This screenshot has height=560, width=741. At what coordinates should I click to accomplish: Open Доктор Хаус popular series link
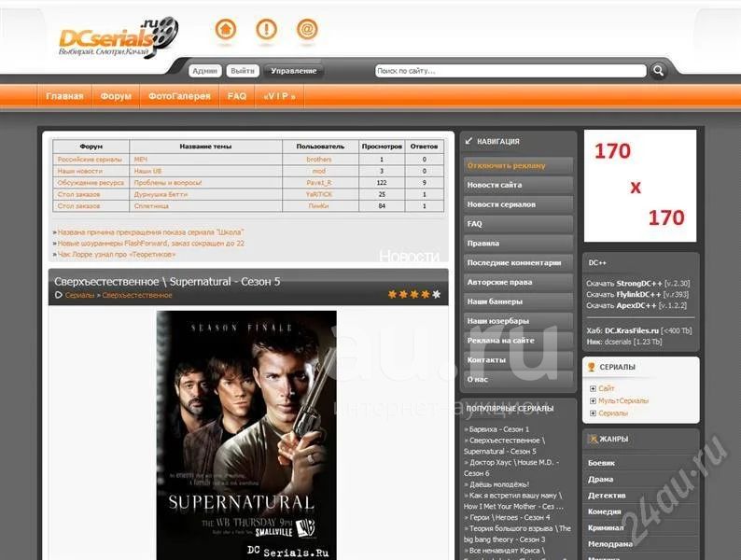click(x=511, y=468)
